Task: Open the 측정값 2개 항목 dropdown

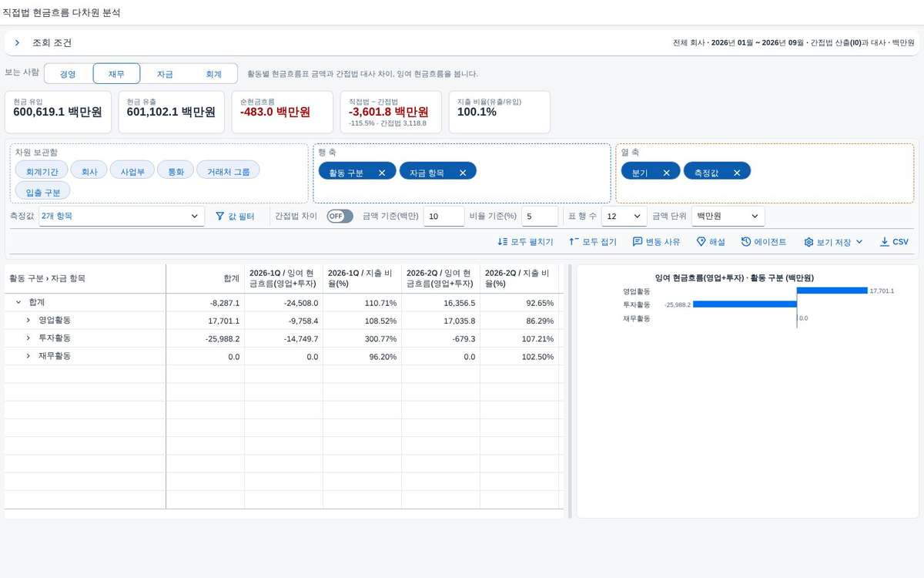Action: [x=122, y=217]
